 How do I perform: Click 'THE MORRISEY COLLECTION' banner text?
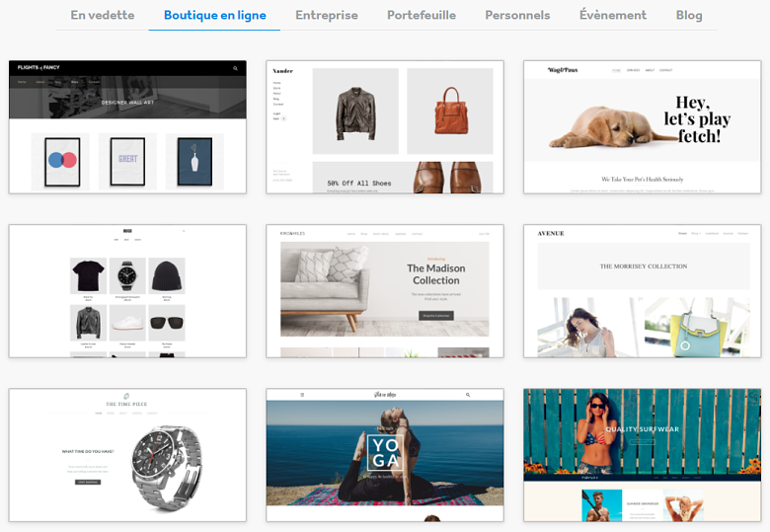tap(644, 266)
